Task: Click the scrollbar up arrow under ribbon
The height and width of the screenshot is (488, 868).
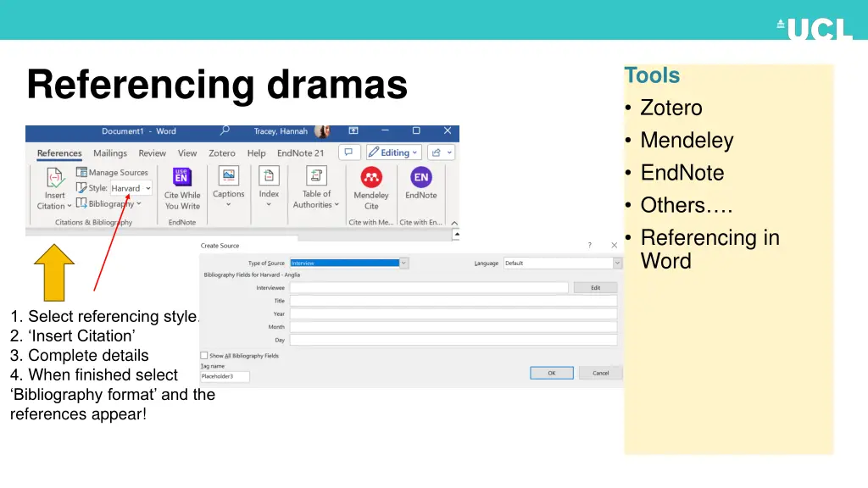Action: (x=456, y=234)
